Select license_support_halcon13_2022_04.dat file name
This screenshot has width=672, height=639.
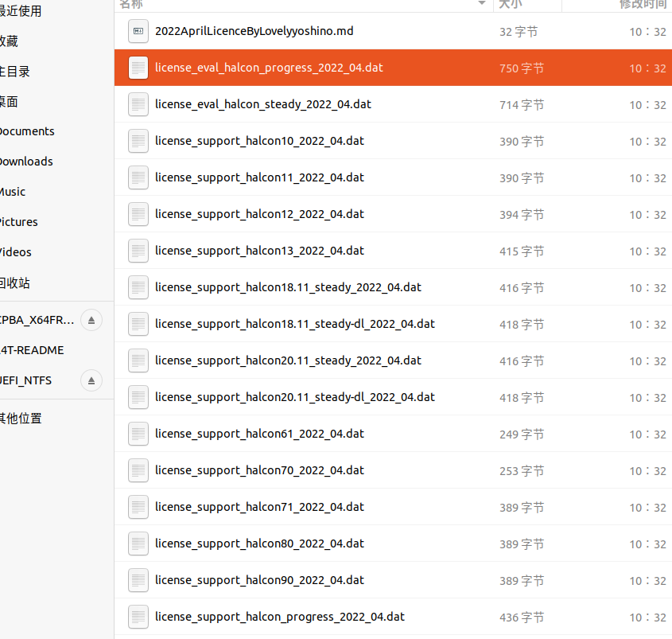[x=259, y=251]
